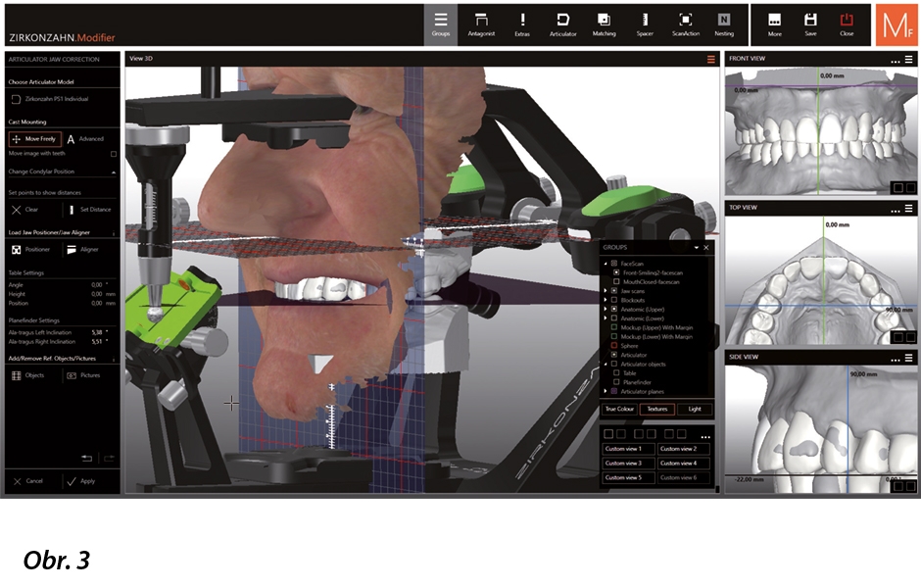Save the project with the Save icon
Screen dimensions: 921x588
point(810,25)
